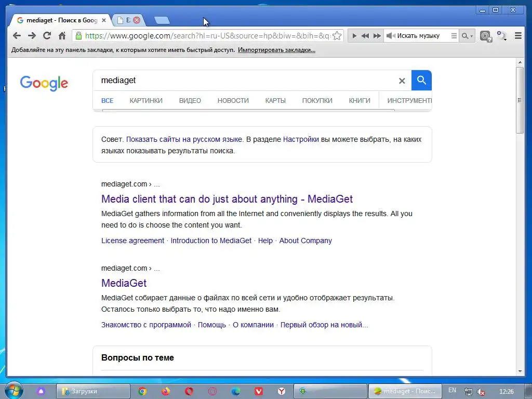Click the vertical scrollbar thumb

[x=520, y=100]
